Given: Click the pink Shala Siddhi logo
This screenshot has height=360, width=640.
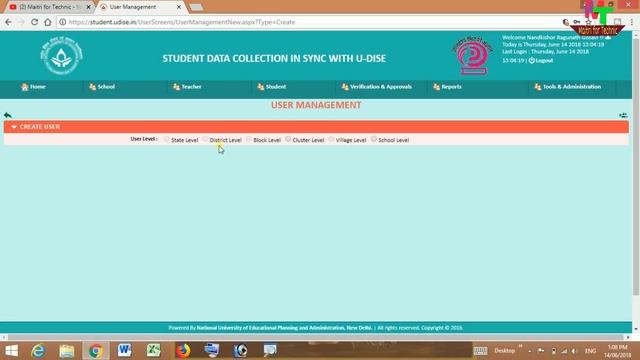Looking at the screenshot, I should (472, 55).
